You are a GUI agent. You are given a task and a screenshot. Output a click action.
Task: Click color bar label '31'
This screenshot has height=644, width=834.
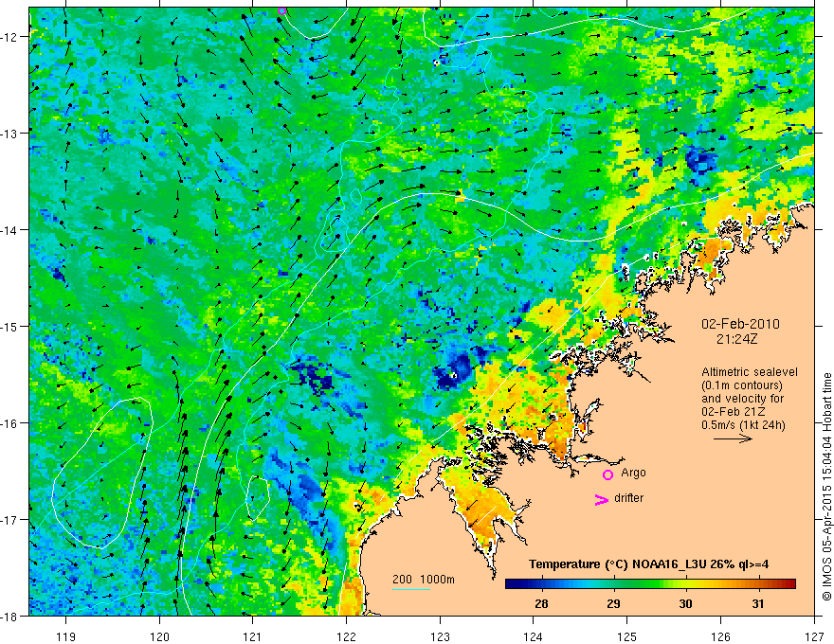[758, 604]
